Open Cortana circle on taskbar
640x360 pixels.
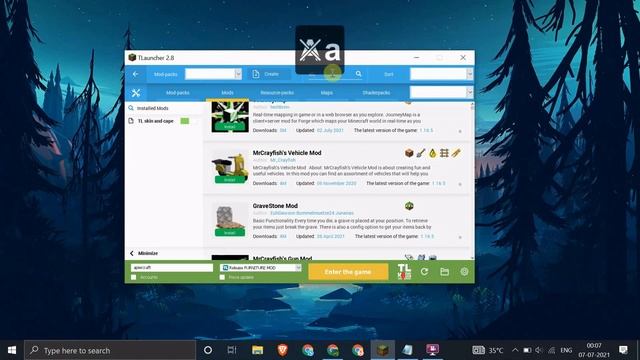click(208, 350)
